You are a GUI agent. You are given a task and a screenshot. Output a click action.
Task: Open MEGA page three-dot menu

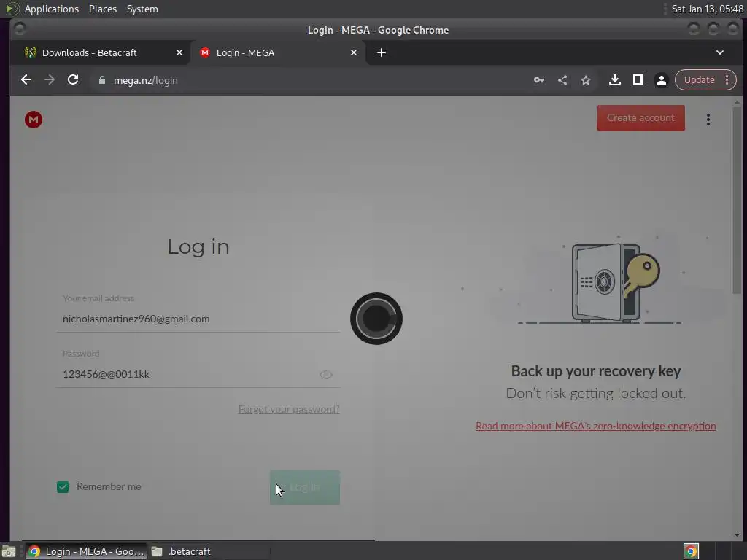click(708, 120)
